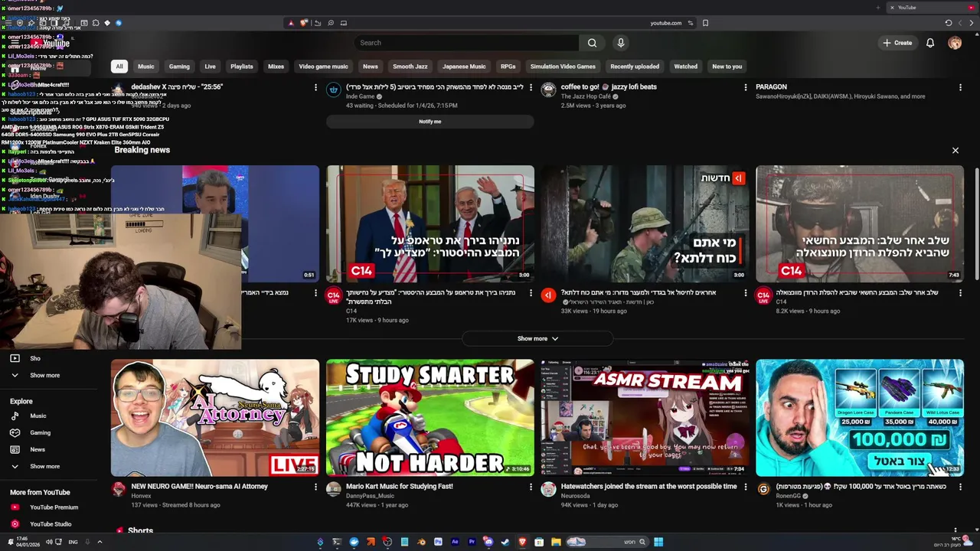Expand Breaking news with Show more
This screenshot has width=980, height=551.
click(x=537, y=338)
